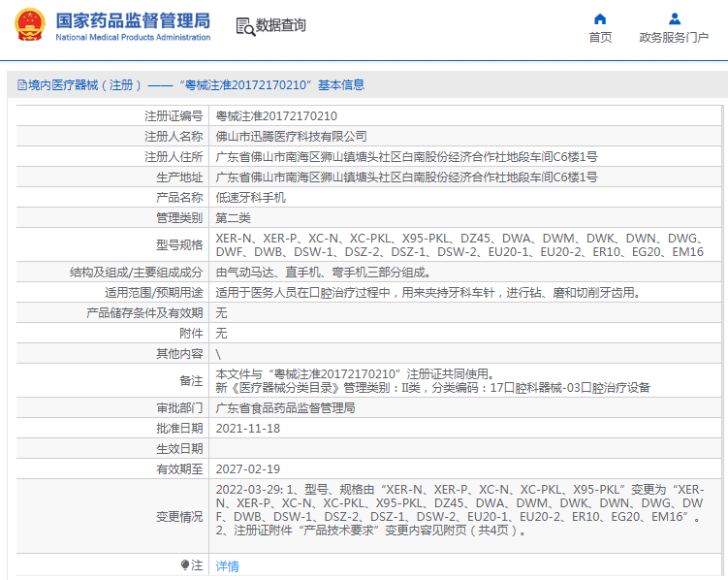Open 政务服务门户 portal link
Screen dimensions: 728x580
click(x=674, y=37)
